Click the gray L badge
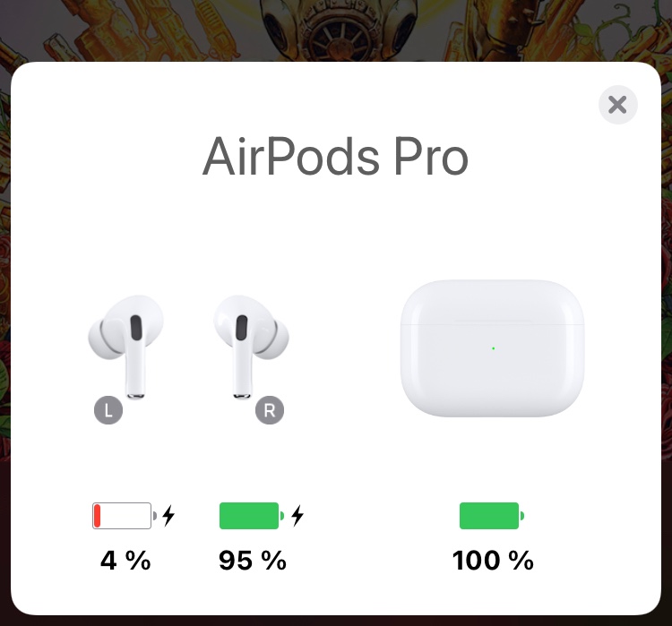Screen dimensions: 672x626 (x=108, y=410)
